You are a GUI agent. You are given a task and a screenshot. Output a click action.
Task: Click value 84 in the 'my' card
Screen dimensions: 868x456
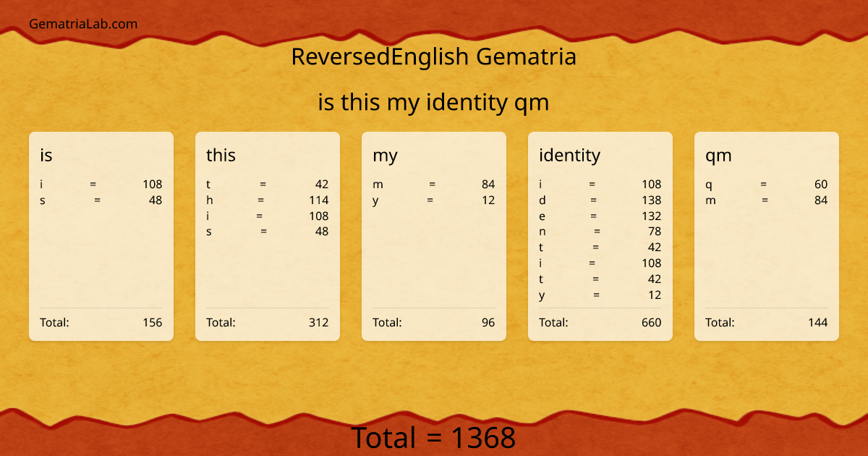[488, 184]
